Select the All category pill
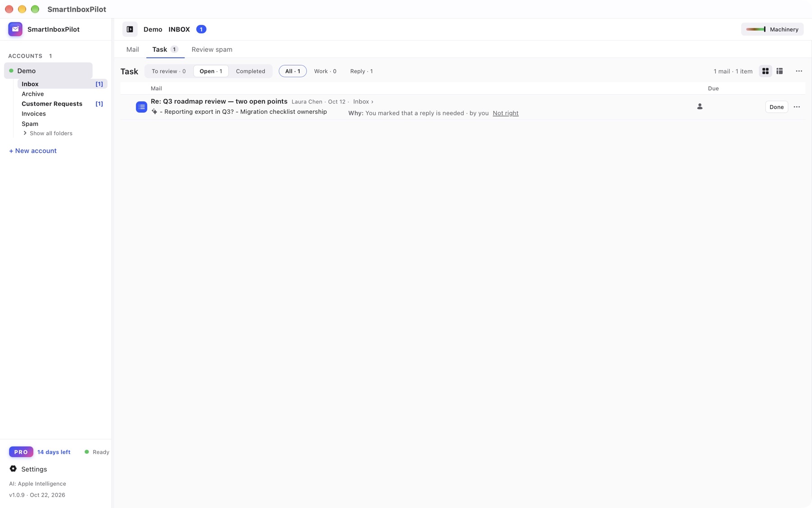The image size is (812, 508). [x=293, y=71]
